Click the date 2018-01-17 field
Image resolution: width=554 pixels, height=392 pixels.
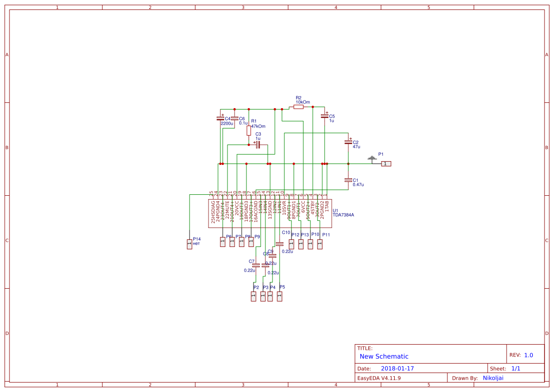pyautogui.click(x=399, y=368)
